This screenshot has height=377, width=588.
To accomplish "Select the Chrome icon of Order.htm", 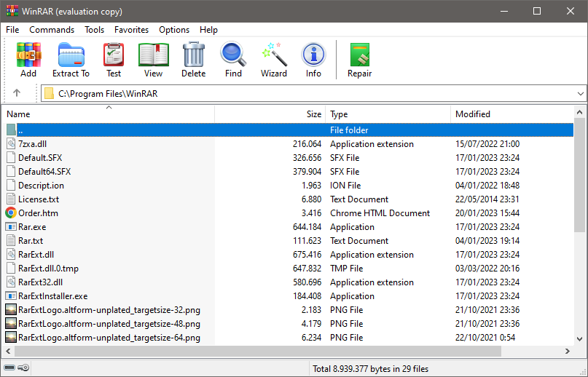I will point(11,213).
